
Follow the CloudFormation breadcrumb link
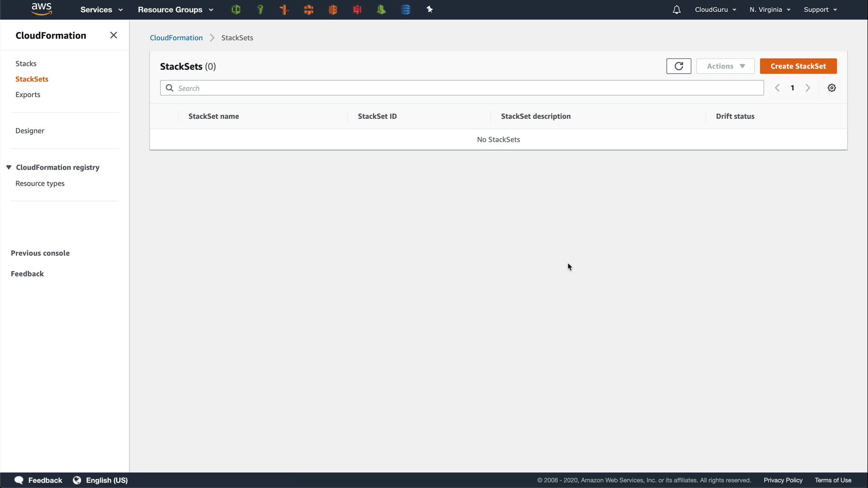click(x=176, y=38)
